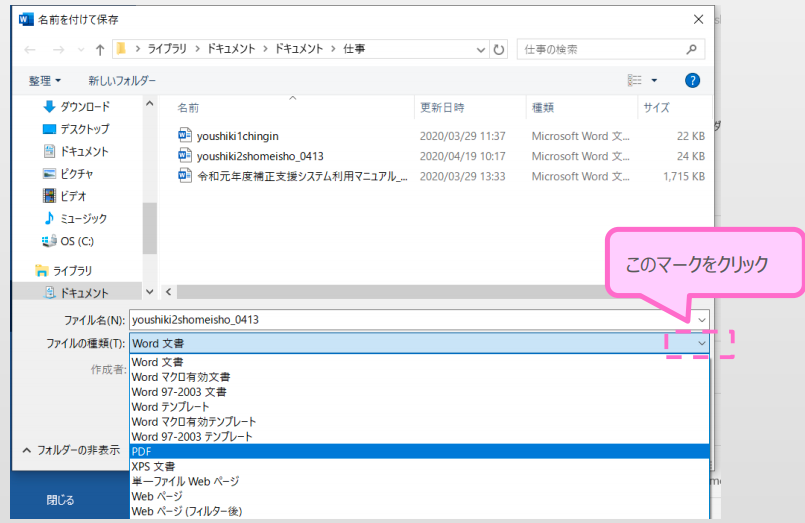This screenshot has width=805, height=523.
Task: Open the file name history dropdown arrow
Action: point(701,320)
